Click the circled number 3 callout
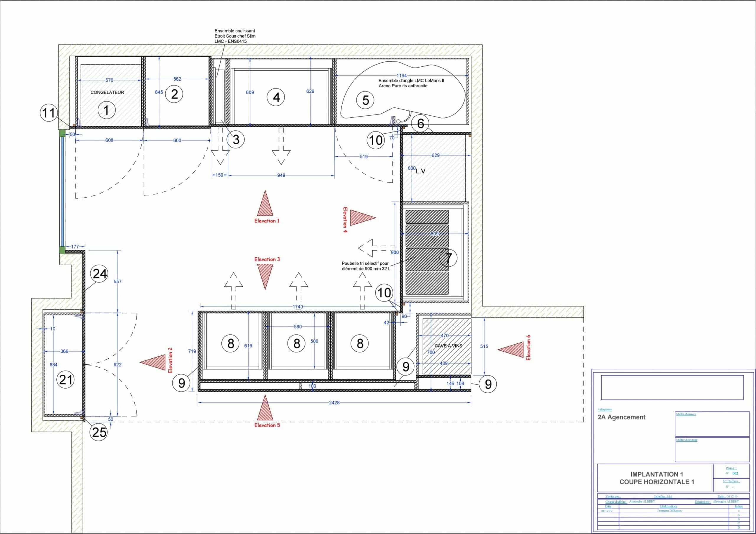This screenshot has width=756, height=534. coord(236,140)
